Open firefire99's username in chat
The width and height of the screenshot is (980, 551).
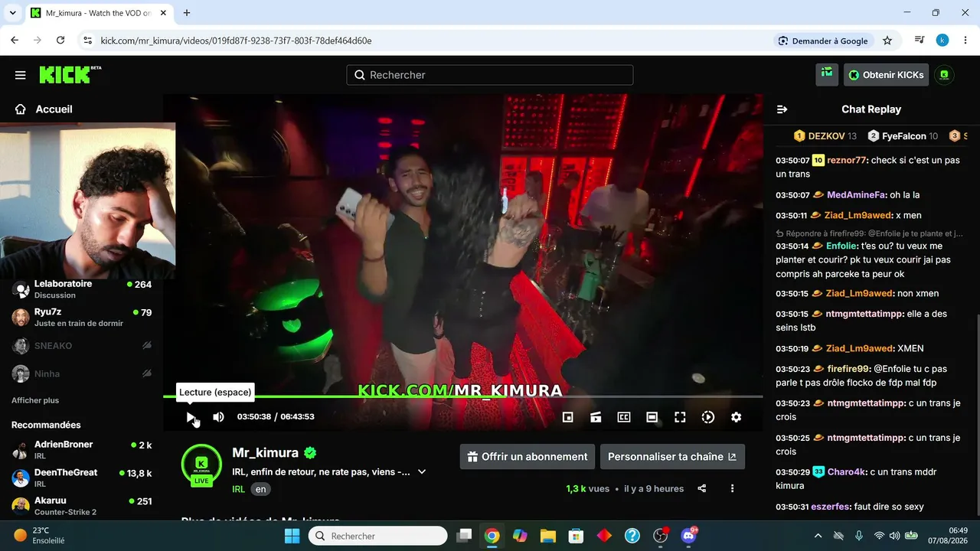[x=848, y=369]
